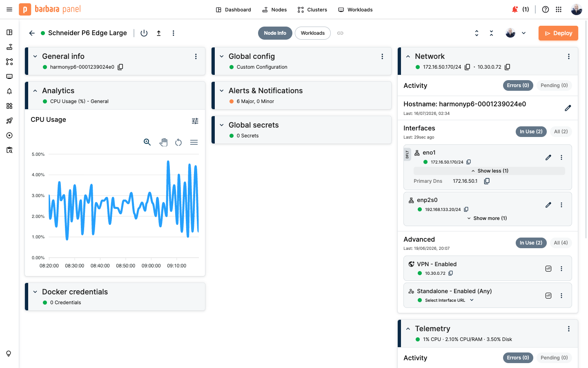This screenshot has height=368, width=588.
Task: Click the lightbulb icon in left sidebar
Action: coord(9,354)
